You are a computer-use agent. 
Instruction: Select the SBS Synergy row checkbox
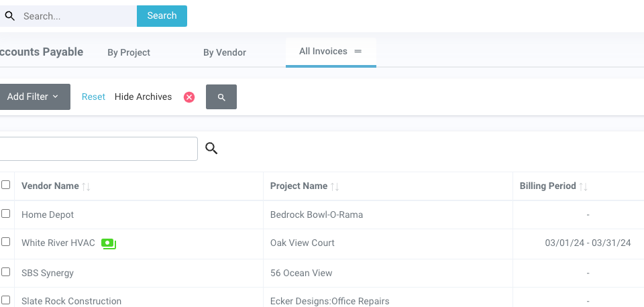6,272
